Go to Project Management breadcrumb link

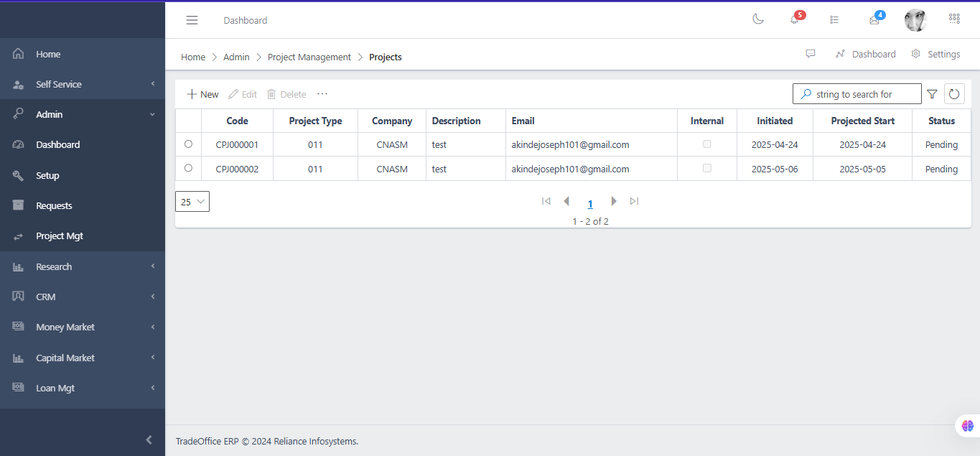point(309,57)
